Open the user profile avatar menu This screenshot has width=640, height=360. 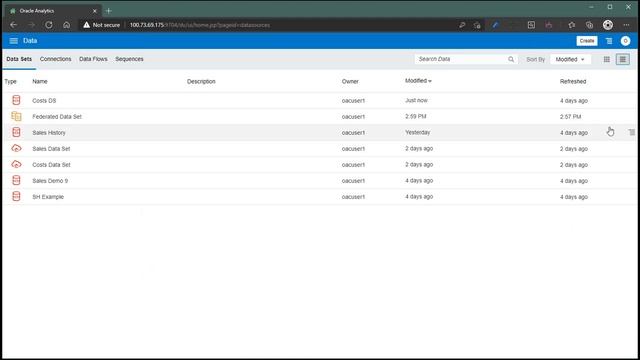click(x=625, y=41)
